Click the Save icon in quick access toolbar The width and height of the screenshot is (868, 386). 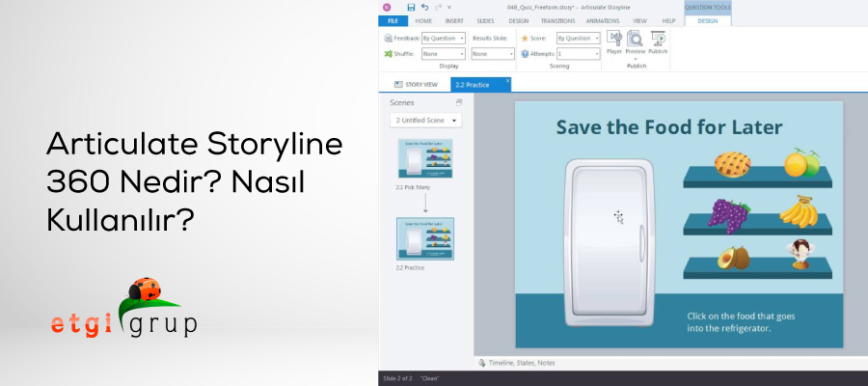point(411,7)
